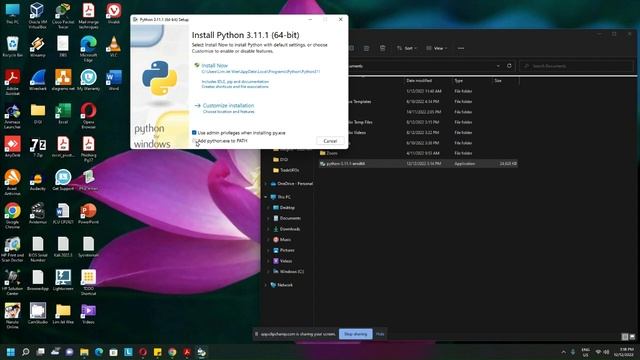This screenshot has width=640, height=360.
Task: Open diagrams.net desktop icon
Action: [63, 80]
